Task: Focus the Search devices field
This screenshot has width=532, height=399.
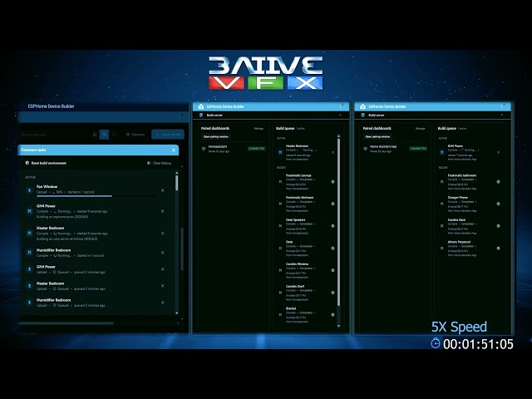Action: [54, 135]
